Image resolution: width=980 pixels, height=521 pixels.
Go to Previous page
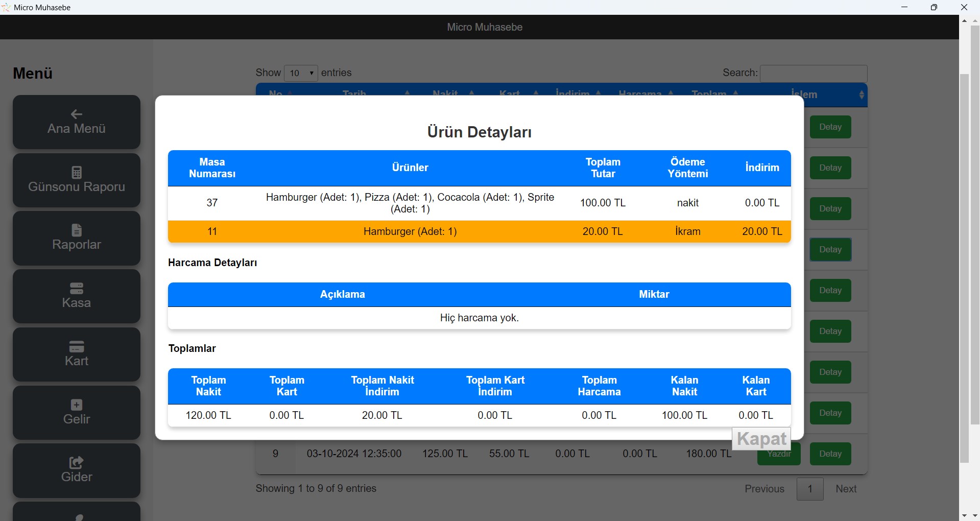coord(764,489)
